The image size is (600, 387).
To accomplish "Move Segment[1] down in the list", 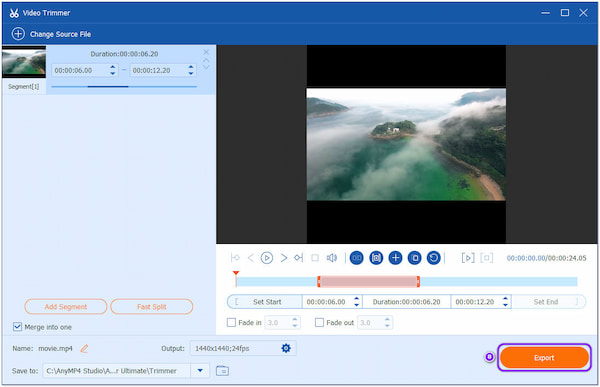I will pos(206,67).
